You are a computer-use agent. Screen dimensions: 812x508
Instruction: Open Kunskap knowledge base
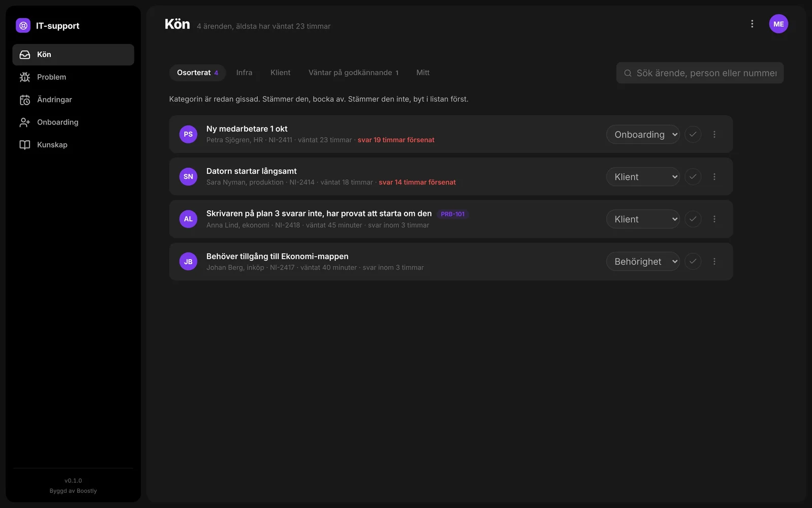coord(73,145)
